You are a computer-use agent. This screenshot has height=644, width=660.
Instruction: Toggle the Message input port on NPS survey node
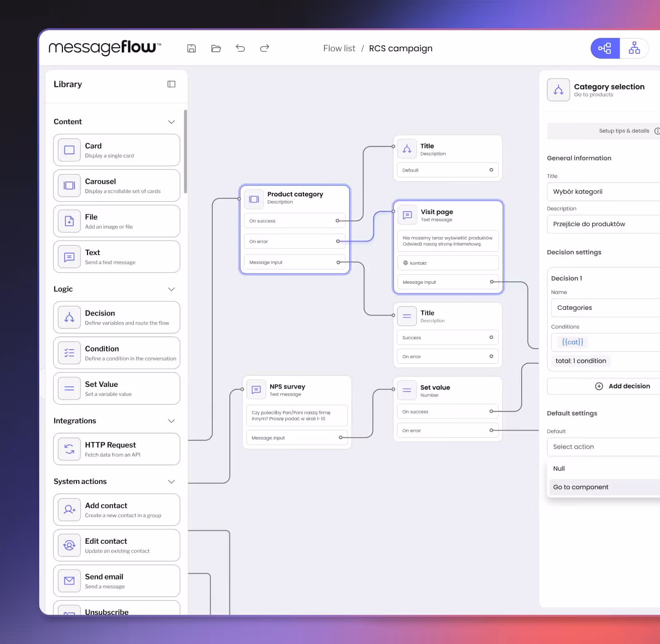point(342,438)
